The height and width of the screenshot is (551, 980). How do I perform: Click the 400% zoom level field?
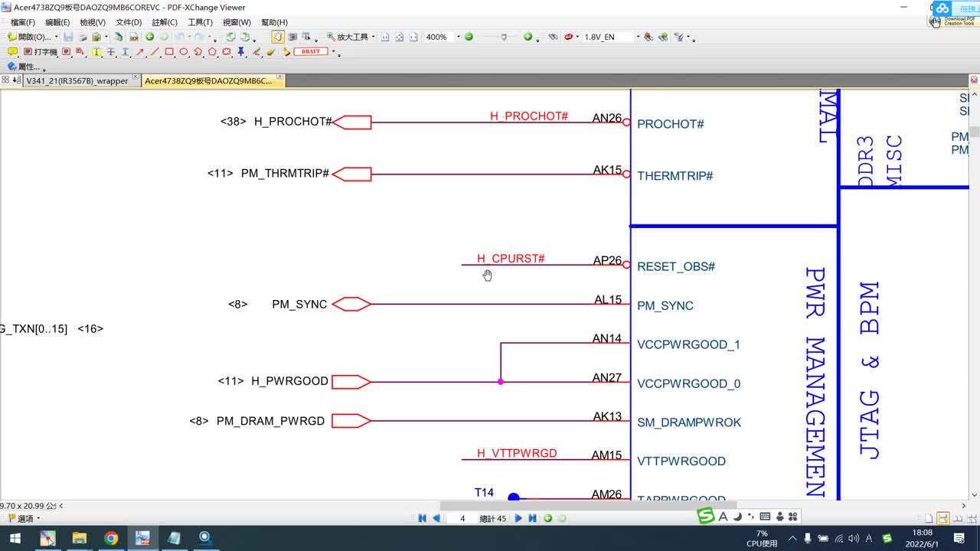(x=439, y=37)
